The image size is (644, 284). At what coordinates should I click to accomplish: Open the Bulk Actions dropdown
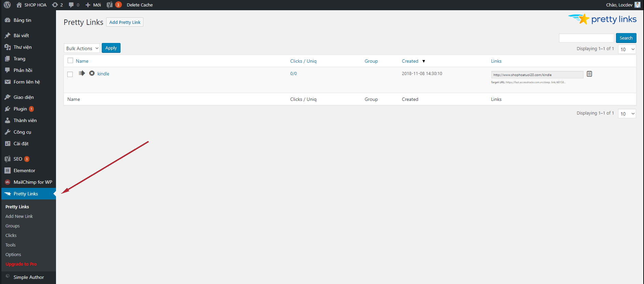[x=82, y=48]
